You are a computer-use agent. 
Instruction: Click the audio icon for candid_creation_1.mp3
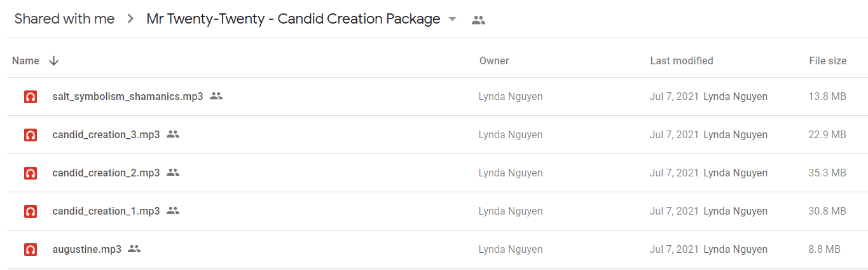tap(30, 211)
